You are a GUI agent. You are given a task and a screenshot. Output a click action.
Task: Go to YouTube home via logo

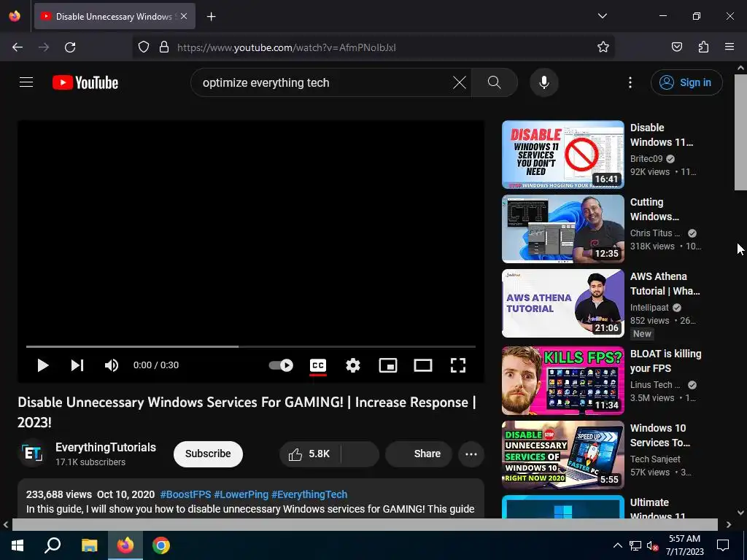[x=85, y=82]
